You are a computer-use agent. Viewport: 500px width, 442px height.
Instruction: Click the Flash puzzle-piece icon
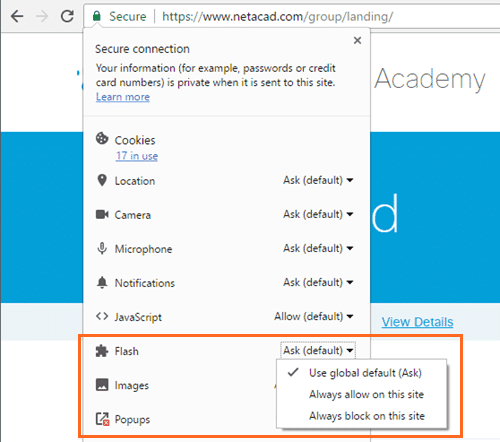pyautogui.click(x=102, y=351)
